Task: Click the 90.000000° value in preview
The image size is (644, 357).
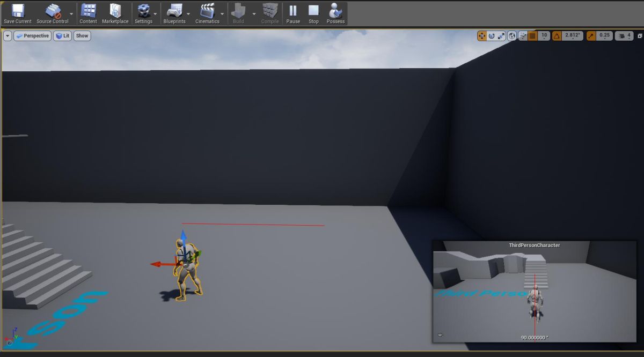Action: point(535,338)
